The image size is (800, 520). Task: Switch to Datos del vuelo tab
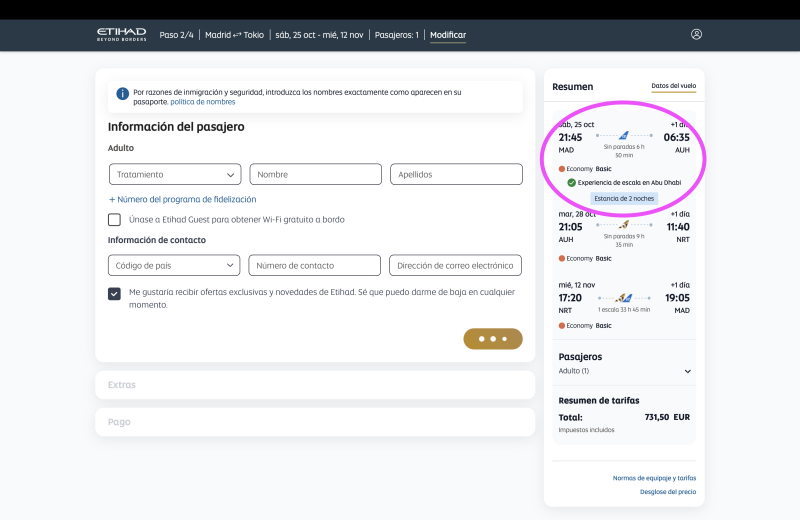(673, 86)
